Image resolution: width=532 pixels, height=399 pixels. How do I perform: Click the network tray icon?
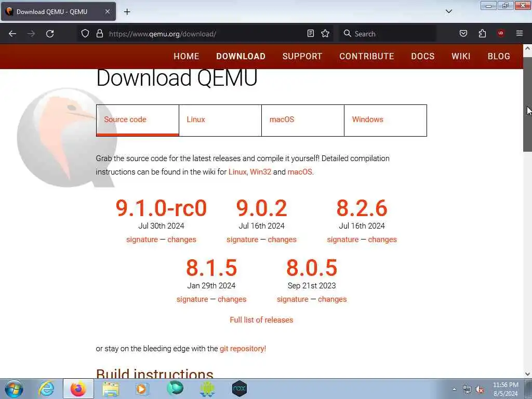(467, 390)
